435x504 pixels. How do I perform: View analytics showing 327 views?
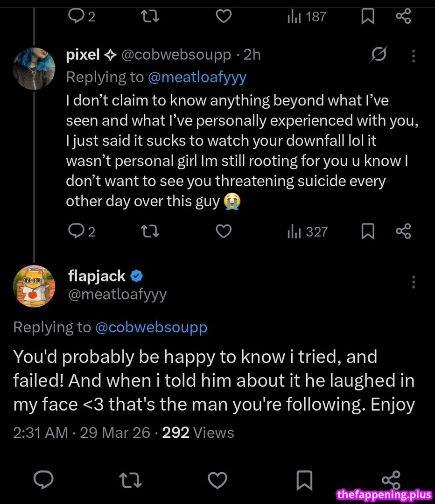click(x=308, y=231)
